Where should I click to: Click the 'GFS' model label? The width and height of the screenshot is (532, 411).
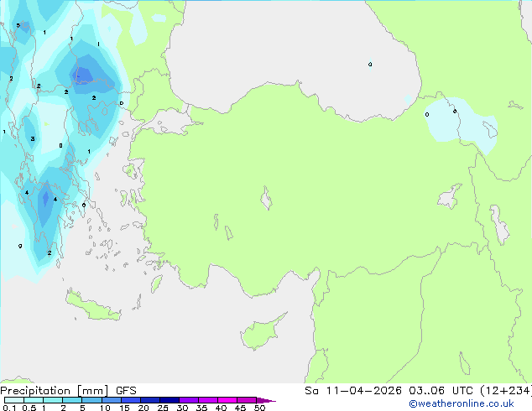point(126,391)
